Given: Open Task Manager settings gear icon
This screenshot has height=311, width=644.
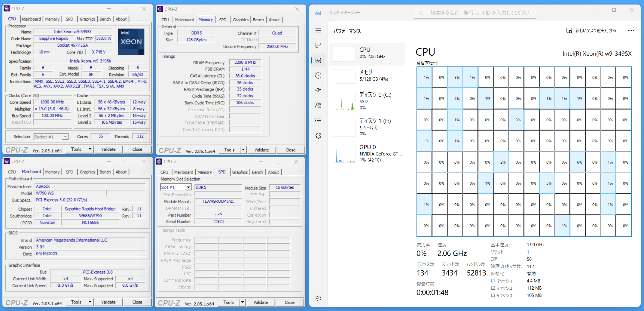Looking at the screenshot, I should click(318, 298).
